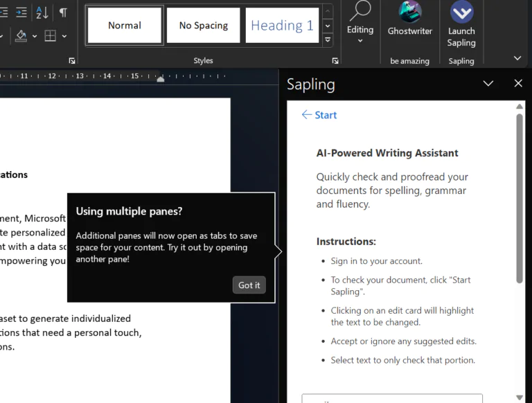The height and width of the screenshot is (403, 532).
Task: Apply the No Spacing style
Action: [203, 26]
